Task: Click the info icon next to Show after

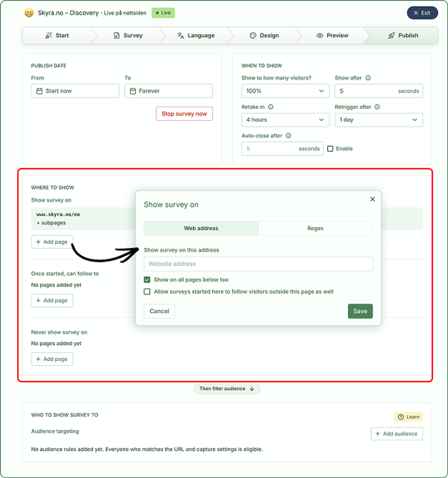Action: coord(368,78)
